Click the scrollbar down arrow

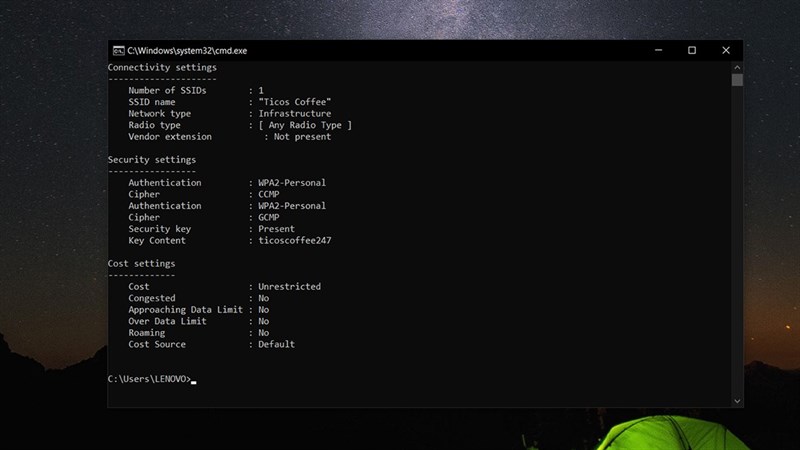(x=737, y=401)
